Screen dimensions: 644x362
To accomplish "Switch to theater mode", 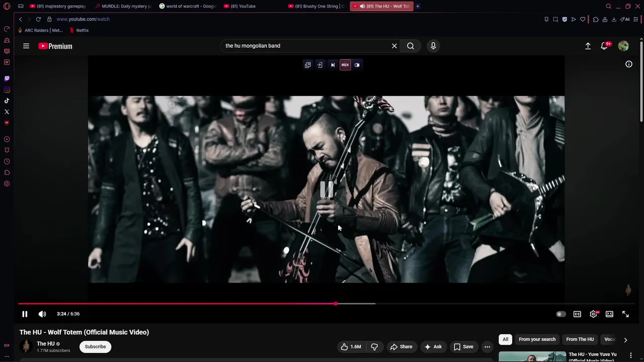I will coord(609,314).
